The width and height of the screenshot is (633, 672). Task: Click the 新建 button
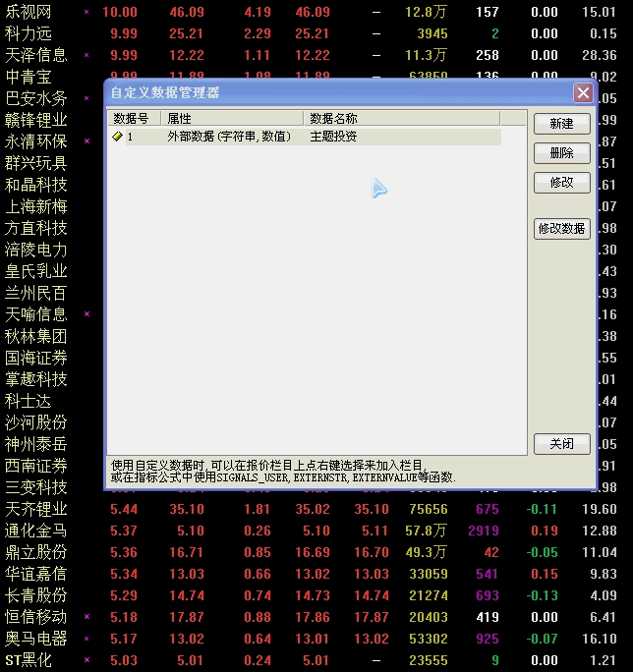pyautogui.click(x=561, y=124)
